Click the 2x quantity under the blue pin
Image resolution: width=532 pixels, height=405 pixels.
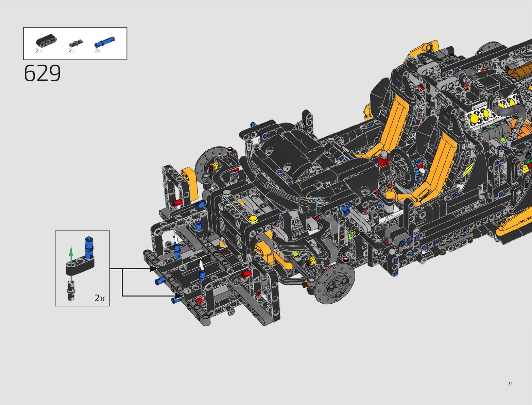point(98,51)
